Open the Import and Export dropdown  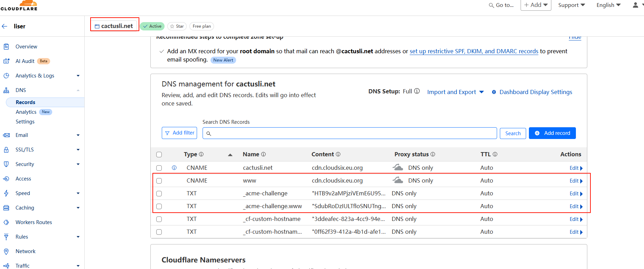455,92
